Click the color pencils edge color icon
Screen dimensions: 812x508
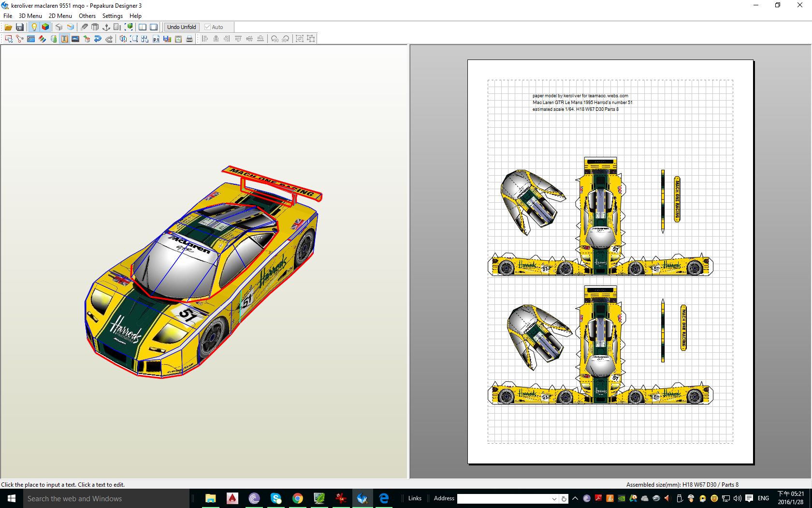click(x=42, y=39)
